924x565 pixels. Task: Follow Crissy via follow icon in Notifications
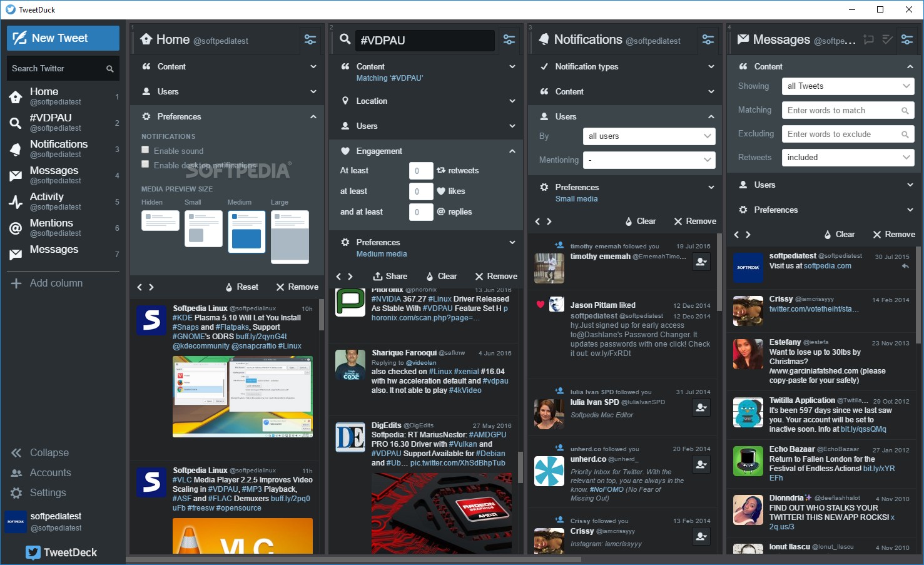(x=701, y=536)
